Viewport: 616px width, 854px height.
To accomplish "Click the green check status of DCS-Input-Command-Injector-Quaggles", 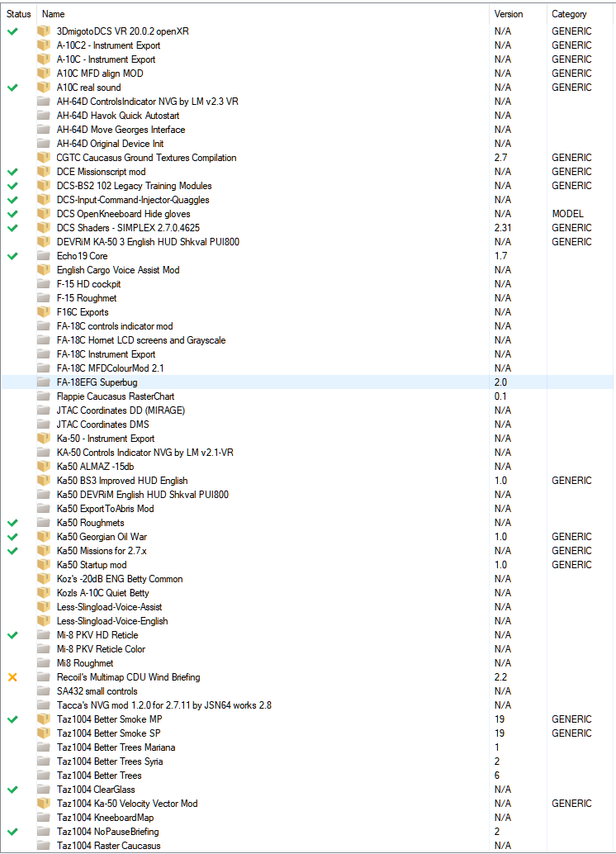I will (12, 200).
